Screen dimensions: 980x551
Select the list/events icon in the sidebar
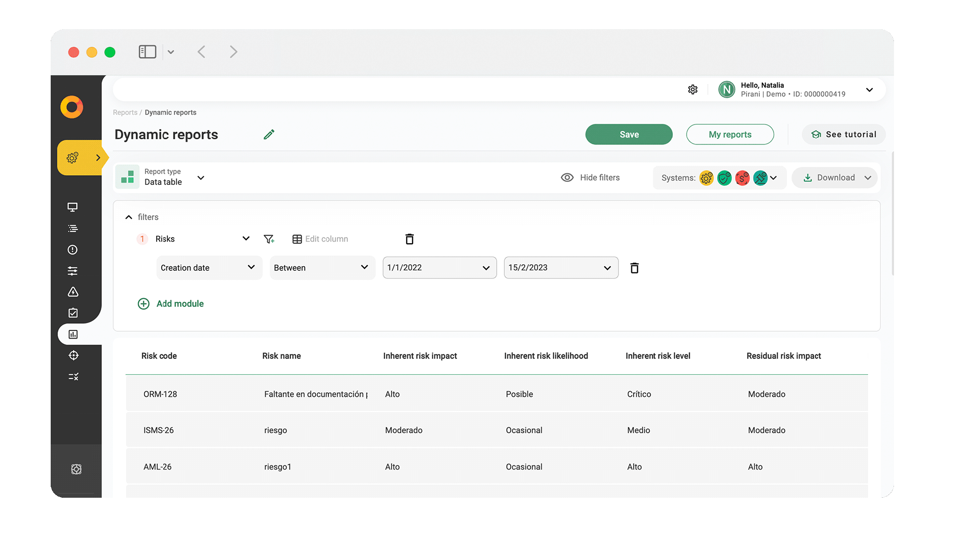73,228
